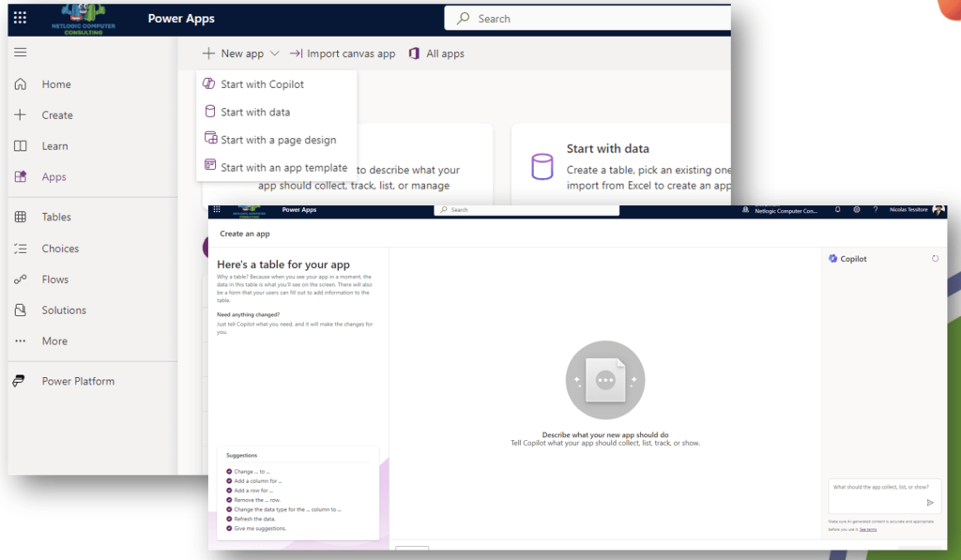This screenshot has width=961, height=560.
Task: Click Import canvas app button
Action: click(x=343, y=53)
